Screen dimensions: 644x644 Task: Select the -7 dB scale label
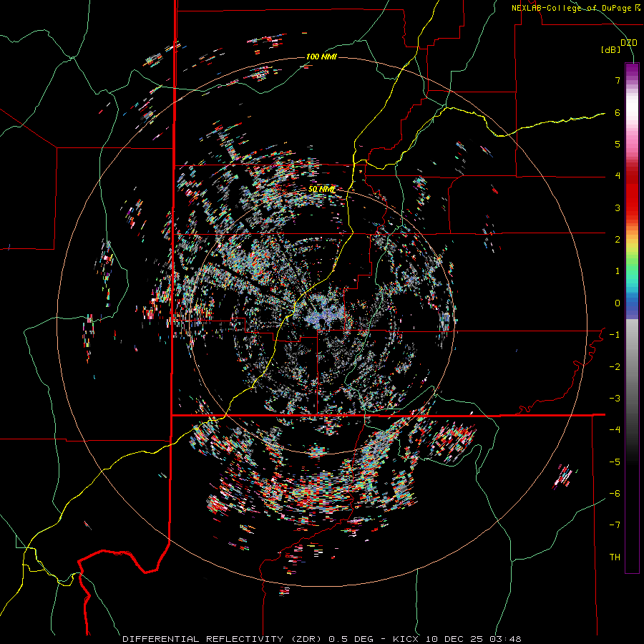pos(615,525)
